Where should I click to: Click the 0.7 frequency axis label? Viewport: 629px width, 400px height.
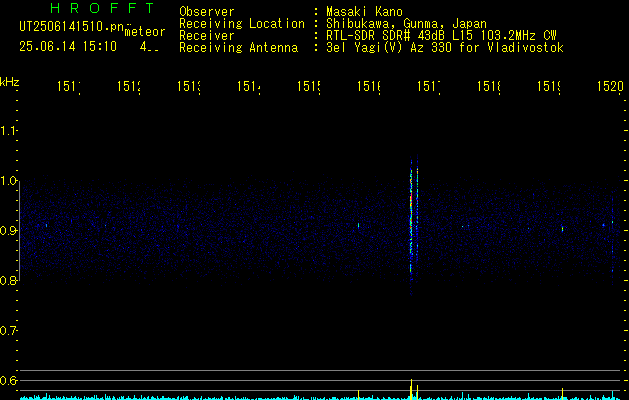[8, 331]
